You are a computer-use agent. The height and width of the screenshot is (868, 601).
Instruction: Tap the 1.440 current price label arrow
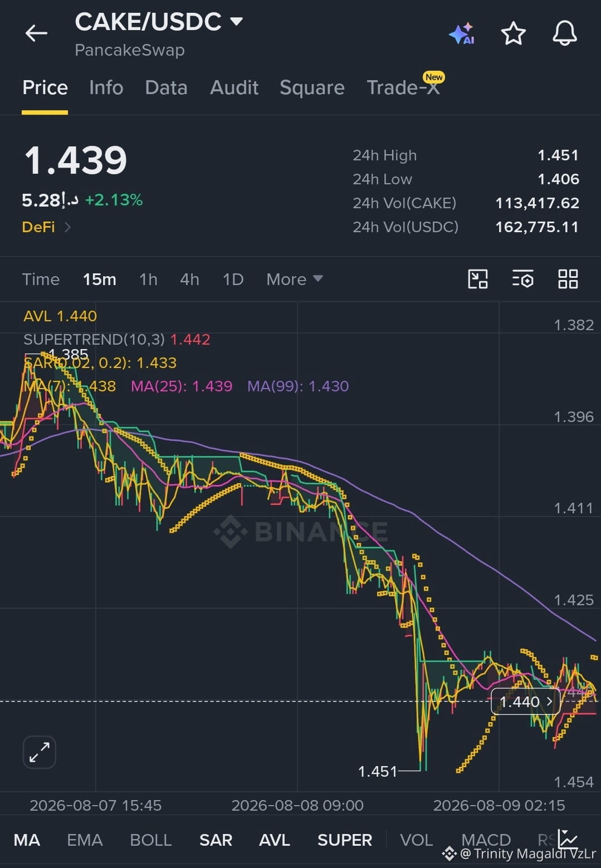[x=549, y=702]
